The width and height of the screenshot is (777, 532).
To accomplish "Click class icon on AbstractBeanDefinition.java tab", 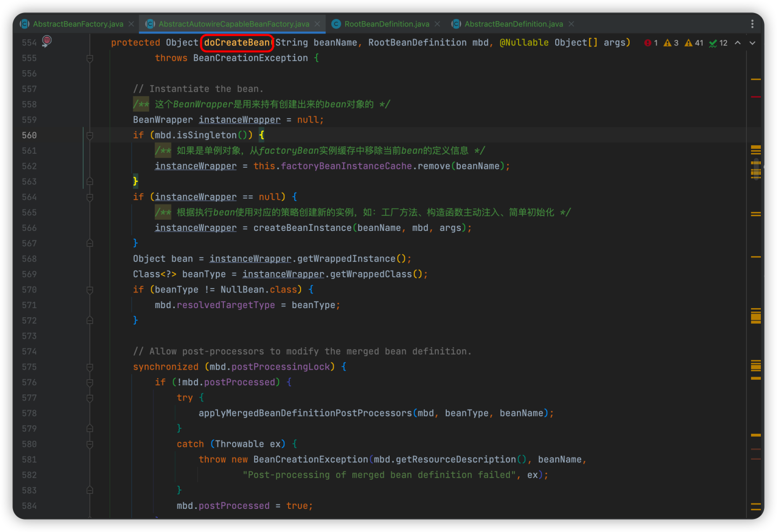I will click(x=456, y=24).
